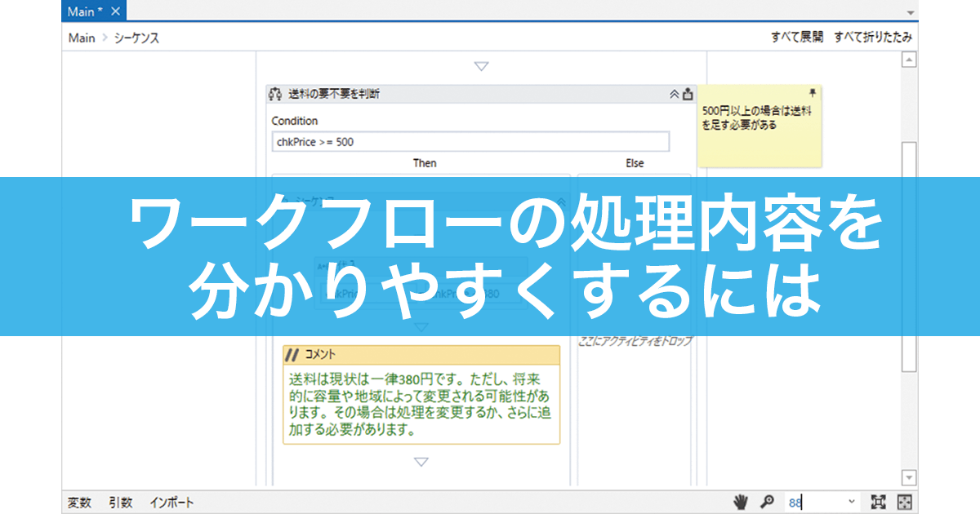This screenshot has width=980, height=514.
Task: Click the vertical scrollbar up arrow
Action: (x=909, y=60)
